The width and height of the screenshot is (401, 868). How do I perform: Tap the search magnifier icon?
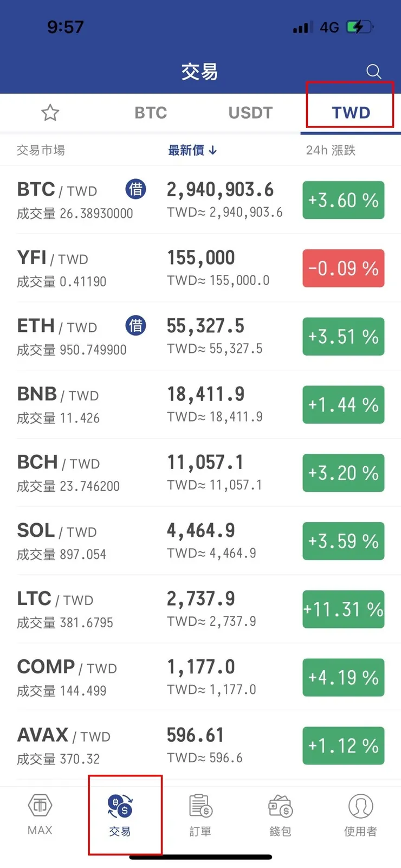(373, 71)
